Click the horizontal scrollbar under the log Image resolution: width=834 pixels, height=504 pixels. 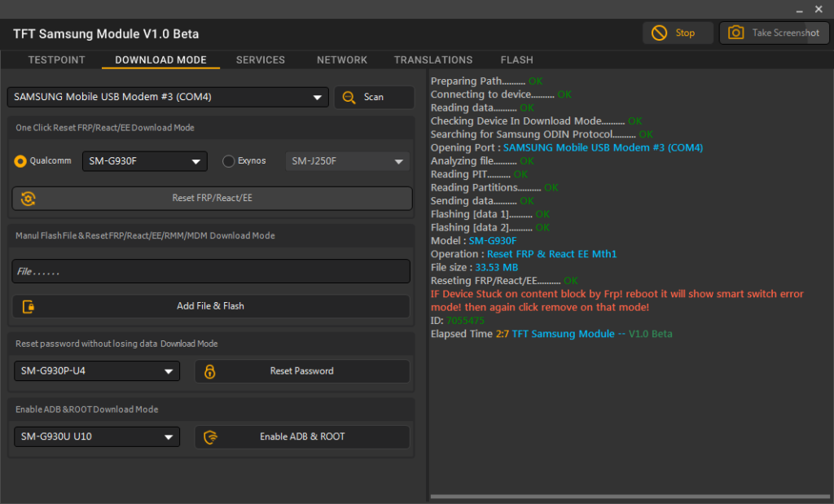[630, 496]
